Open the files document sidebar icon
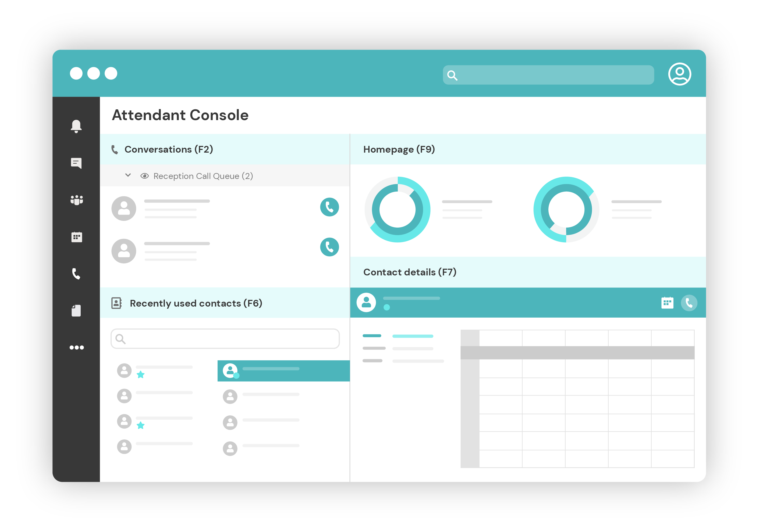763x532 pixels. tap(76, 311)
